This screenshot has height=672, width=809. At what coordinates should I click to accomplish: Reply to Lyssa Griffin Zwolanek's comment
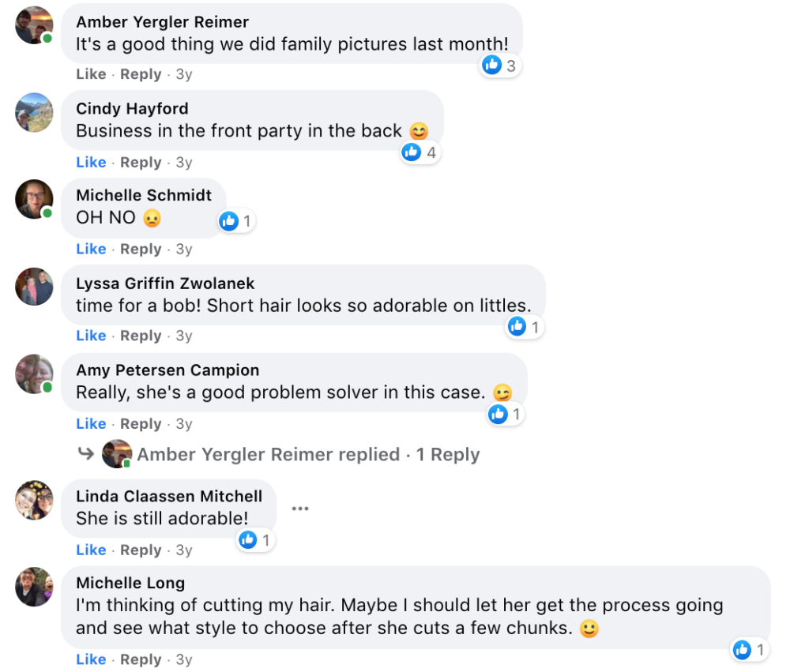point(141,336)
